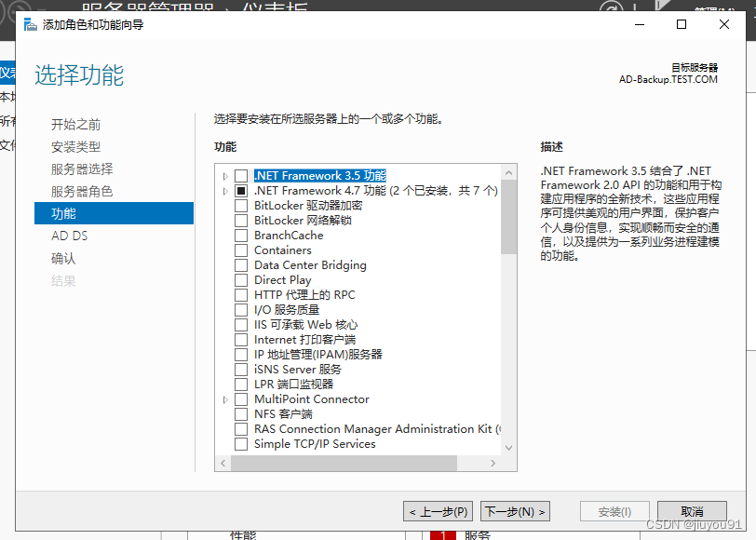Check the MultiPoint Connector checkbox
This screenshot has width=756, height=540.
(x=241, y=399)
